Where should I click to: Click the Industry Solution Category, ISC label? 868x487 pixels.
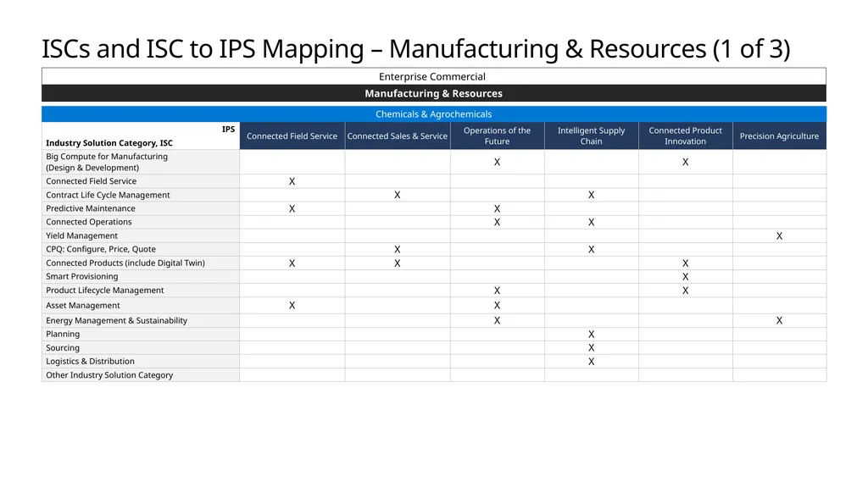coord(109,143)
